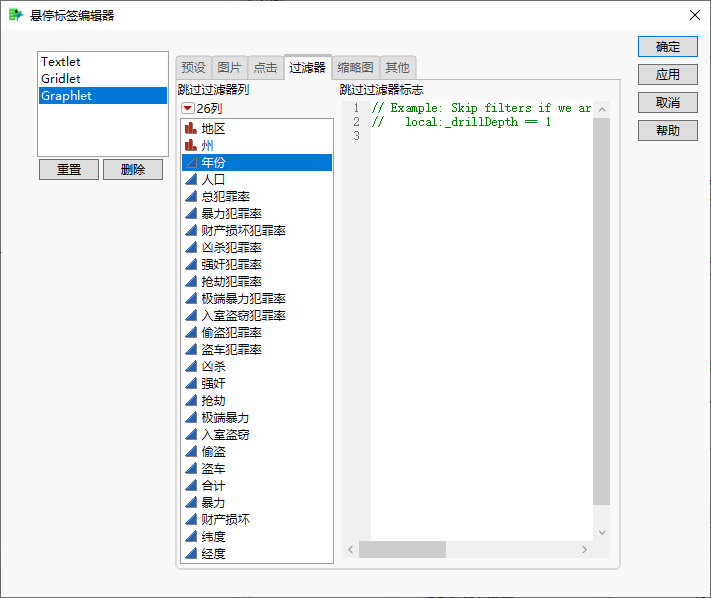Screen dimensions: 711x598
Task: Open the 缩略图 tab
Action: pyautogui.click(x=356, y=68)
